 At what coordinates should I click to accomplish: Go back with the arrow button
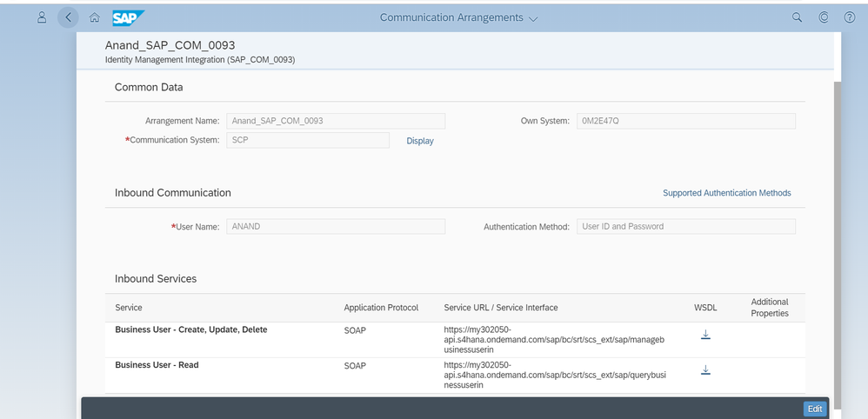point(68,17)
